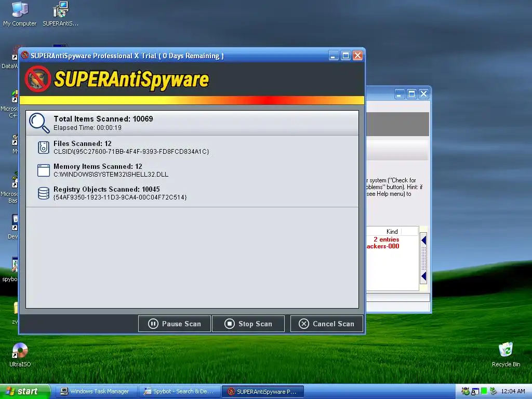
Task: Click the Files Scanned disk icon
Action: pyautogui.click(x=44, y=148)
